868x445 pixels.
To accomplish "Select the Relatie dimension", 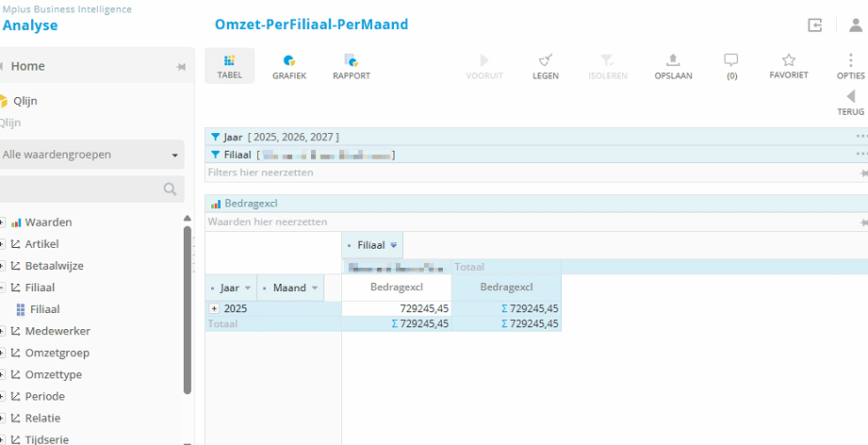I will point(42,418).
